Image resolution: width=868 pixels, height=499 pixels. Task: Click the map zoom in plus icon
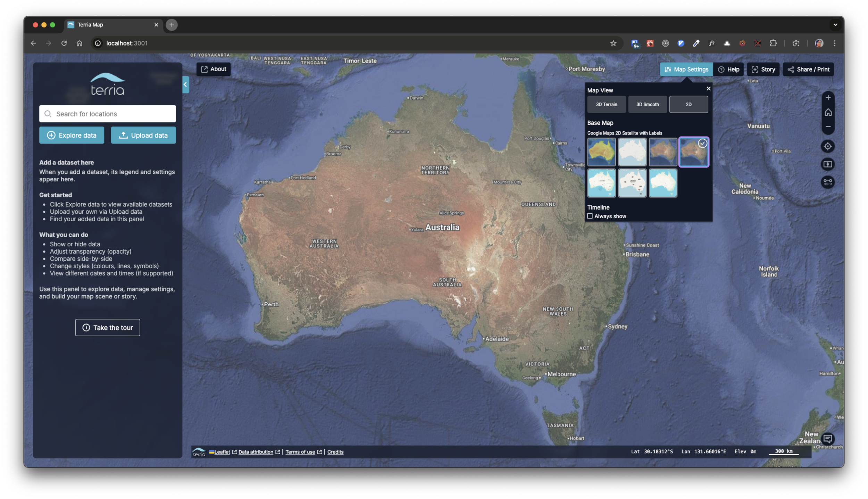click(828, 98)
